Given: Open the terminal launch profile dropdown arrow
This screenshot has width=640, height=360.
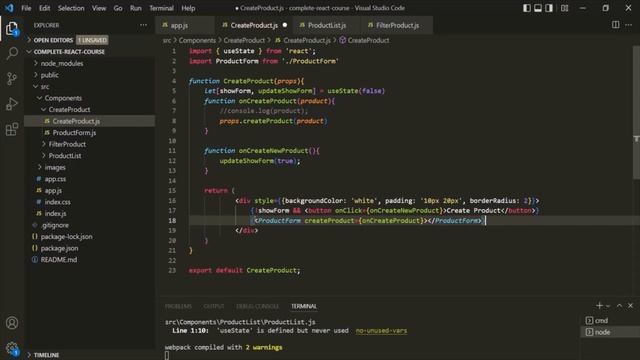Looking at the screenshot, I should (x=608, y=306).
